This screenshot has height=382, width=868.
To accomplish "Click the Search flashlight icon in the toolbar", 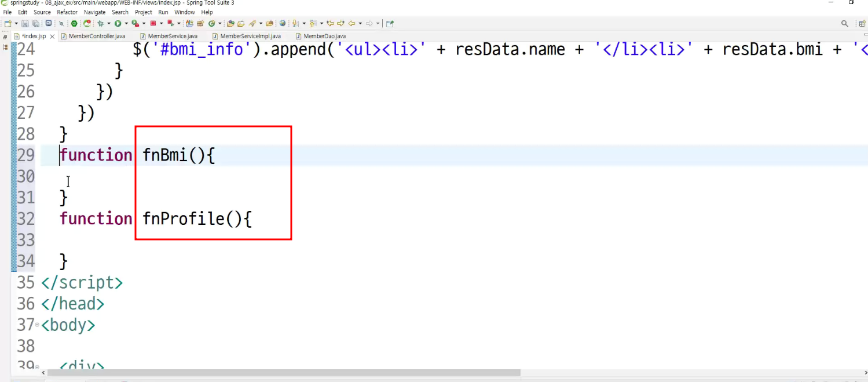I will coord(252,24).
